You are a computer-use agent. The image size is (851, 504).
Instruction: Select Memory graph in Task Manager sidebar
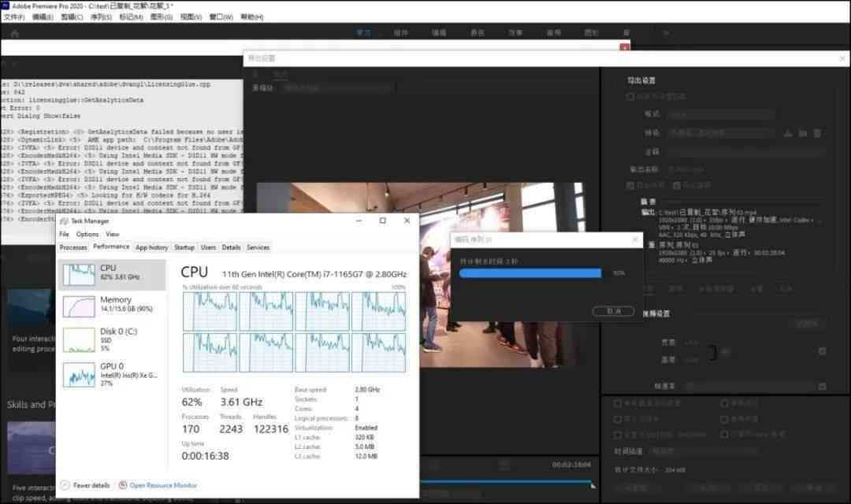(x=111, y=306)
